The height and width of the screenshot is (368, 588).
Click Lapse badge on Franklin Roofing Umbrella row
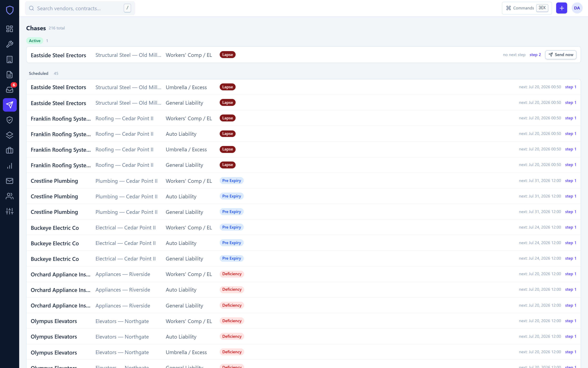(227, 149)
